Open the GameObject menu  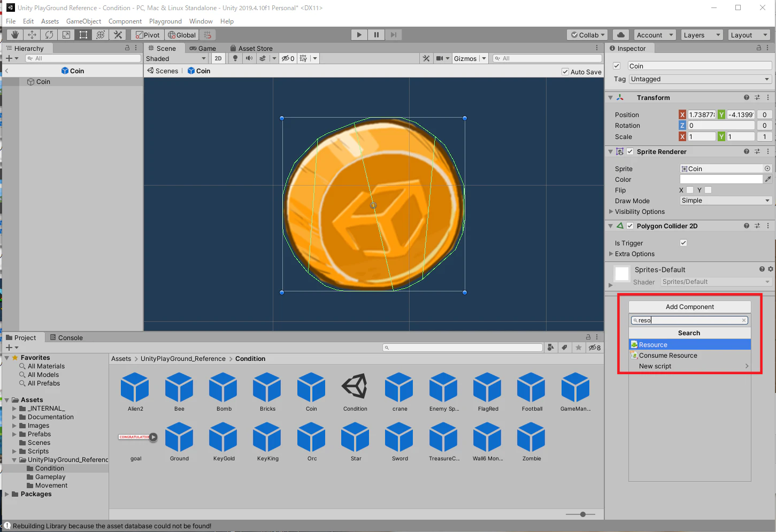point(83,21)
